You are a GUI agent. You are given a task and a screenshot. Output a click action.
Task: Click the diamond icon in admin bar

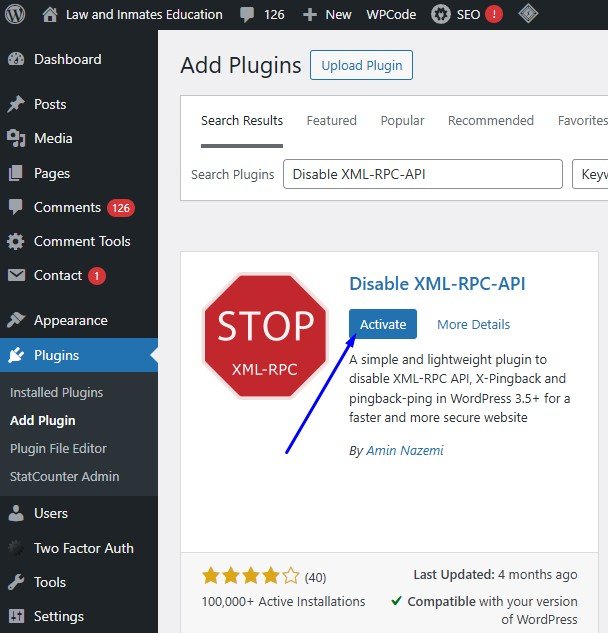pos(528,14)
